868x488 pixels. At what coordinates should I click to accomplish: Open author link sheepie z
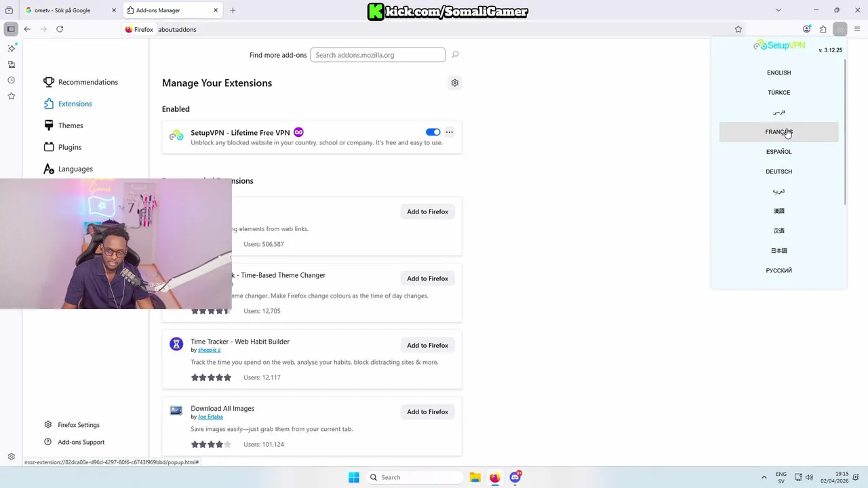pyautogui.click(x=209, y=350)
